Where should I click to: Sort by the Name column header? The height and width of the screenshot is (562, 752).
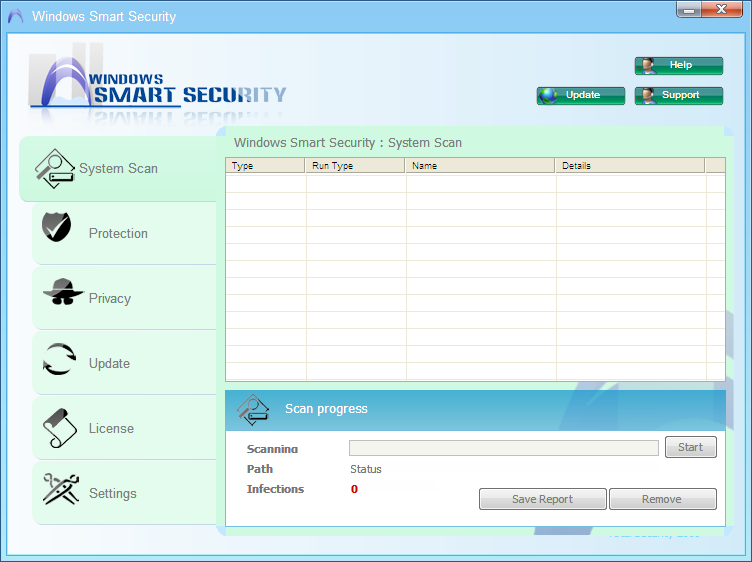480,166
